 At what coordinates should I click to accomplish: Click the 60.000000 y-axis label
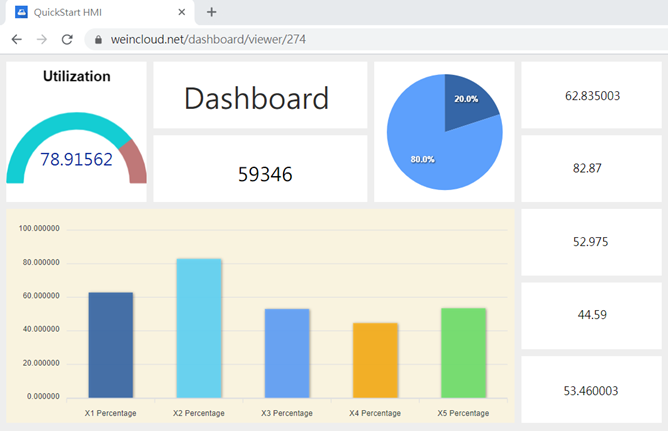coord(41,296)
